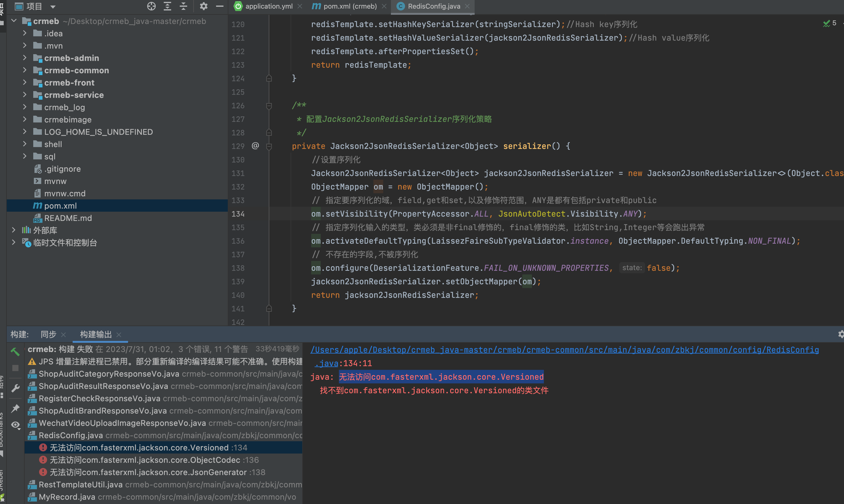The image size is (844, 504).
Task: Open the RedisConfig.java file path link
Action: [565, 350]
